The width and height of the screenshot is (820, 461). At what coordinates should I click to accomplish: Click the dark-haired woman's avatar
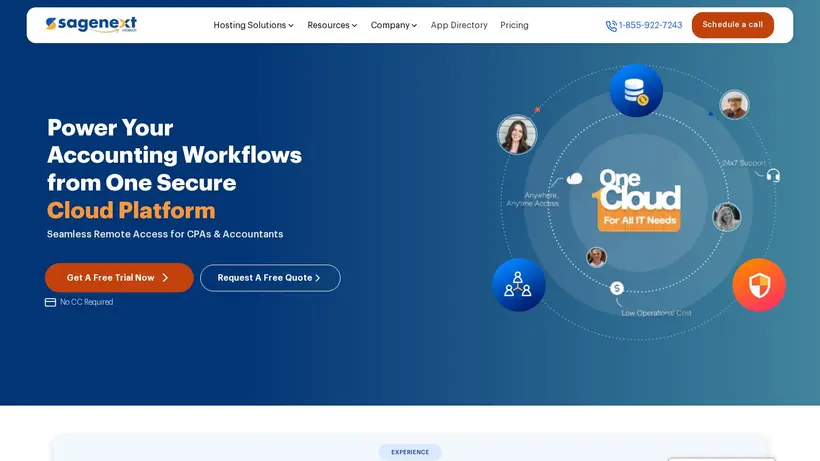(x=517, y=134)
